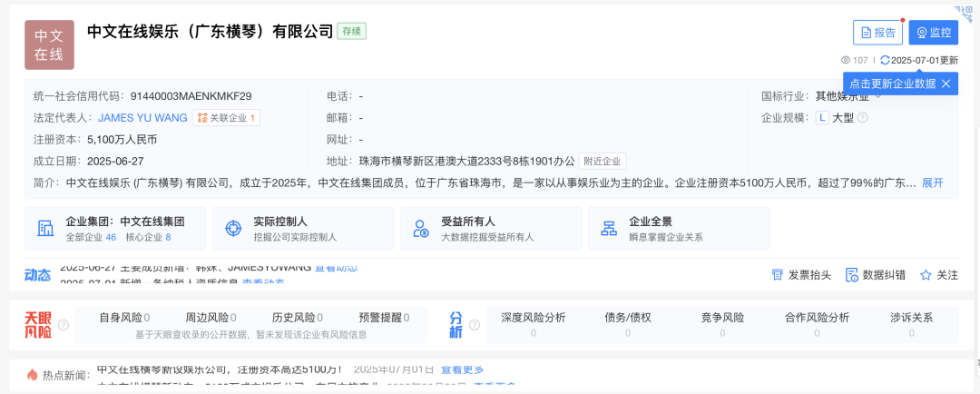The width and height of the screenshot is (980, 394).
Task: Click the 点击更新企业数据 tooltip text
Action: (893, 84)
